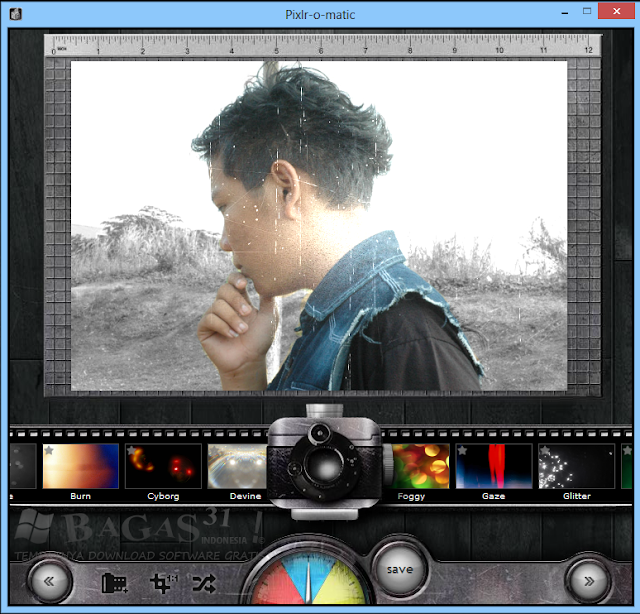Viewport: 640px width, 614px height.
Task: Click the save button
Action: coord(400,570)
